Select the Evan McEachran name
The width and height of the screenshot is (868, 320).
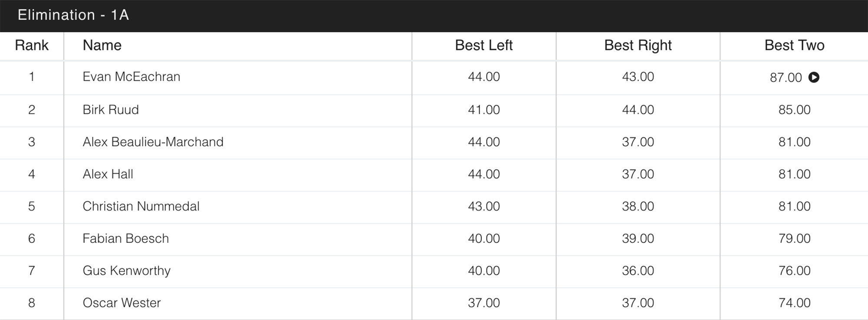(x=131, y=77)
